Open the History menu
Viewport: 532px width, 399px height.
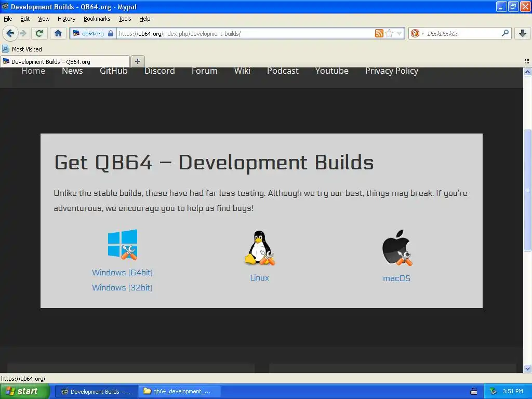pyautogui.click(x=66, y=19)
